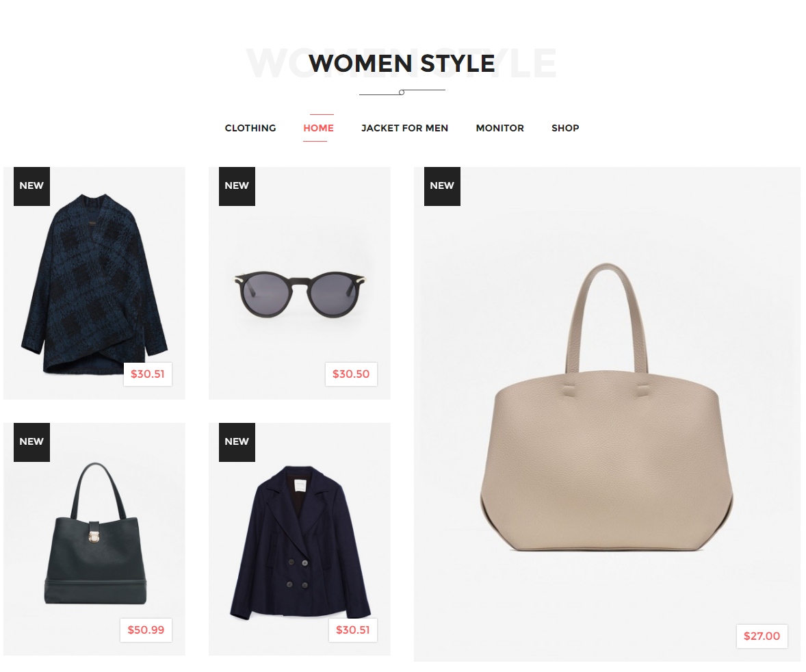Open the Clothing tab
Screen dimensions: 806x672
point(250,128)
